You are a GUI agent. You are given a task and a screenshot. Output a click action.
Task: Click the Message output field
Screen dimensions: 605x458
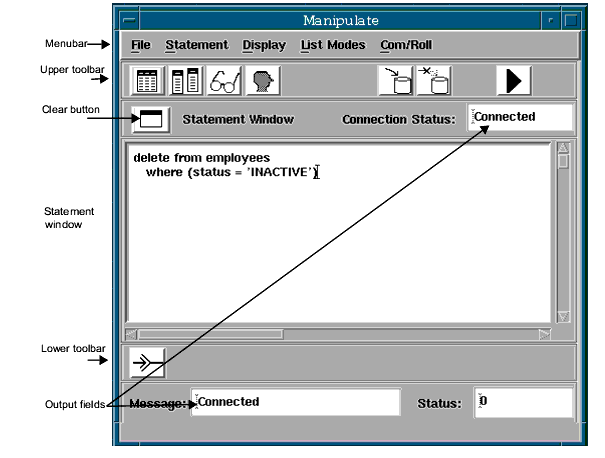point(295,403)
